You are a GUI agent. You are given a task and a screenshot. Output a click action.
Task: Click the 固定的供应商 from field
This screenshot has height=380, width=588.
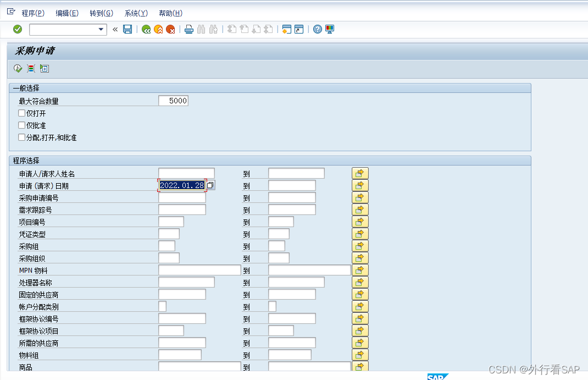tap(182, 294)
